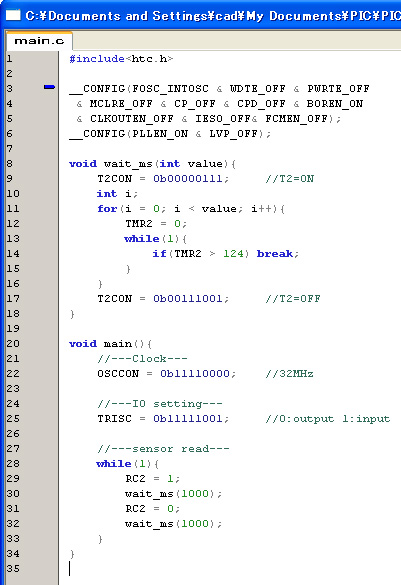
Task: Click the FOSC_INTOSC config word
Action: pyautogui.click(x=170, y=89)
